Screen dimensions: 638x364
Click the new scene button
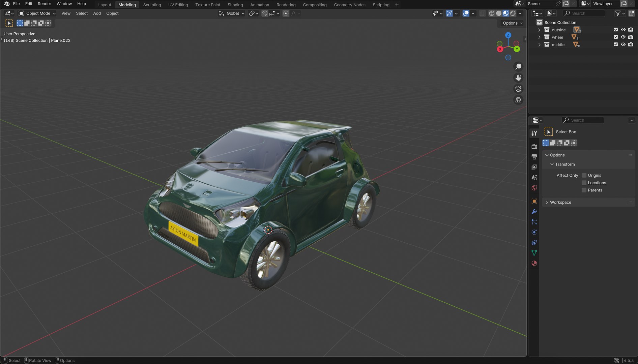(x=566, y=4)
